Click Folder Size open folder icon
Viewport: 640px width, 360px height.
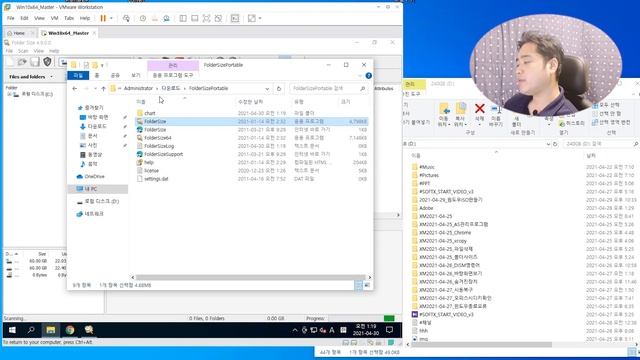(22, 62)
